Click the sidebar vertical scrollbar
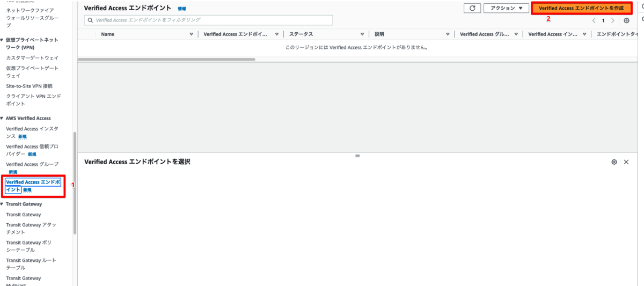Image resolution: width=644 pixels, height=286 pixels. pyautogui.click(x=75, y=184)
